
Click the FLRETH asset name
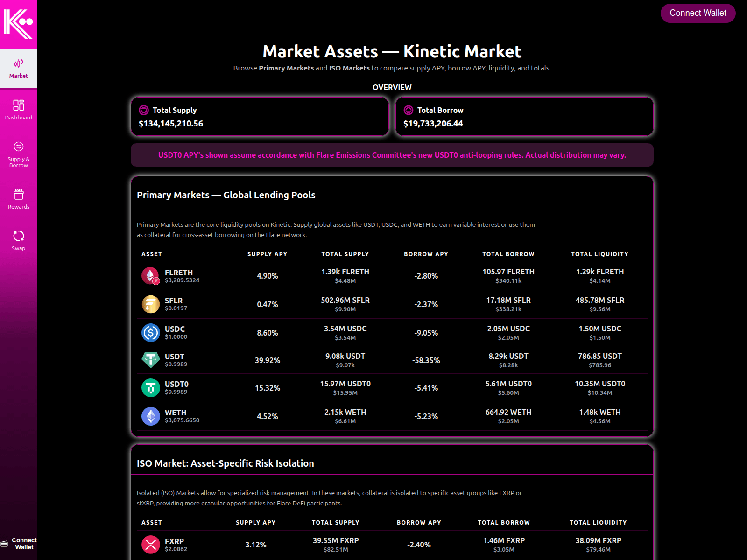(x=179, y=273)
